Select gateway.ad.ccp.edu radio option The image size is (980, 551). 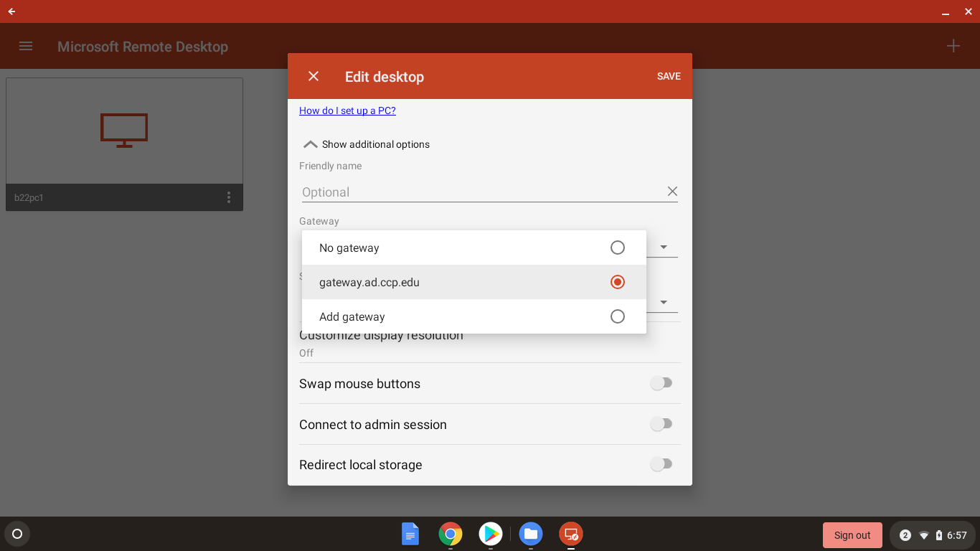[x=618, y=282]
